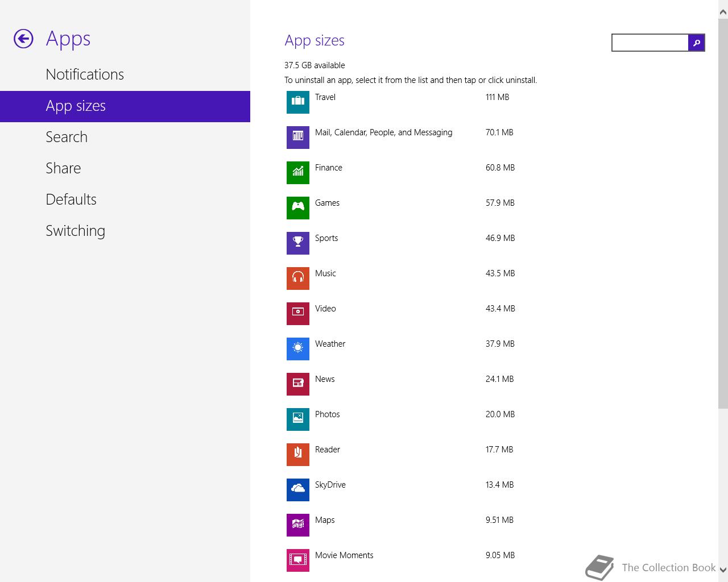Click the Weather app name
Image resolution: width=728 pixels, height=582 pixels.
tap(330, 344)
